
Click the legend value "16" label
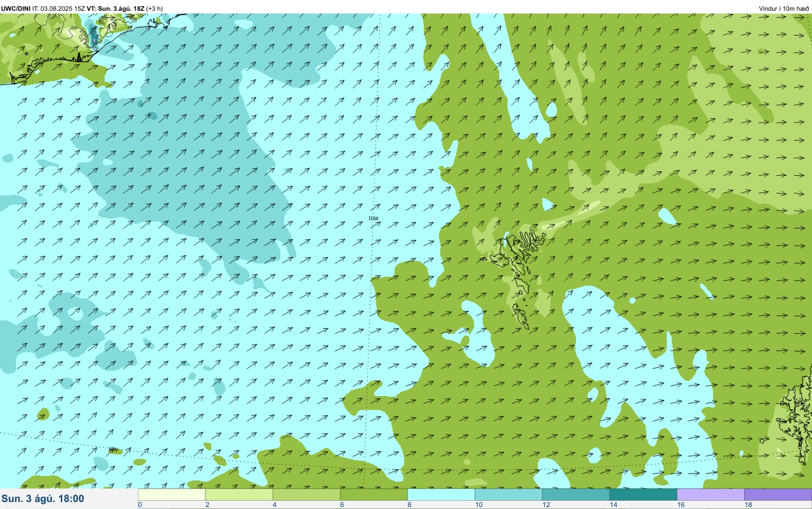[681, 505]
